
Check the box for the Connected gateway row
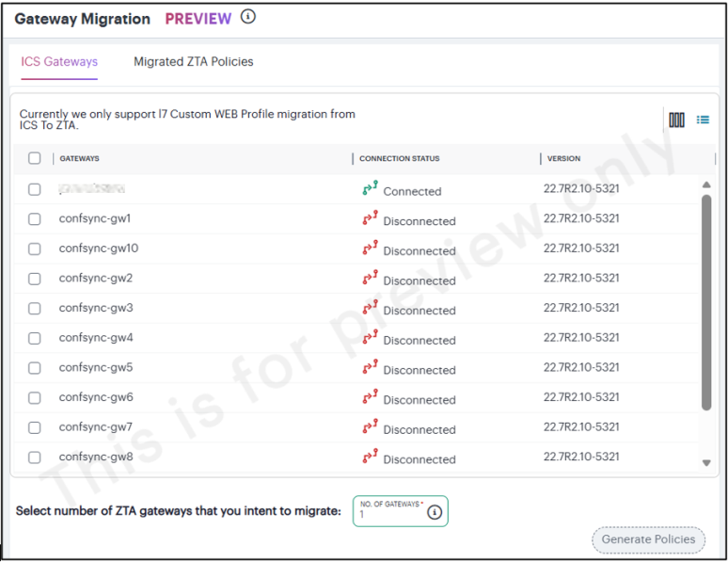click(x=35, y=189)
